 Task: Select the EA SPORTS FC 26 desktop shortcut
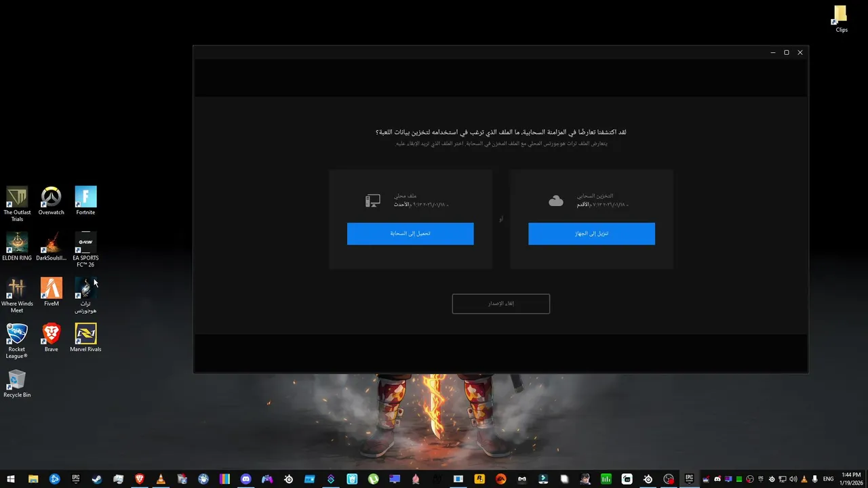tap(85, 249)
